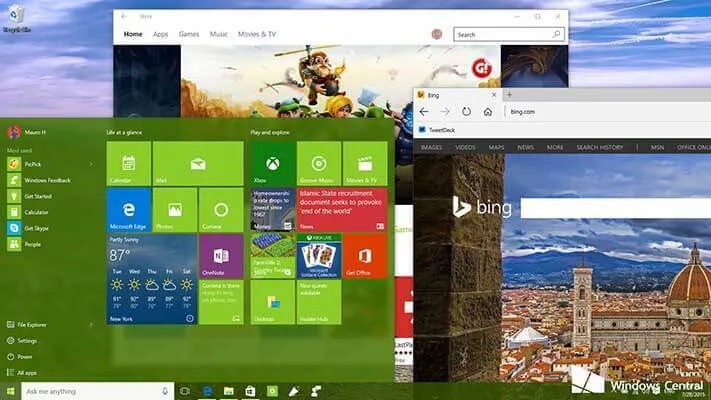Open the TweetDeck favorite in Edge
This screenshot has height=400, width=711.
(x=437, y=130)
